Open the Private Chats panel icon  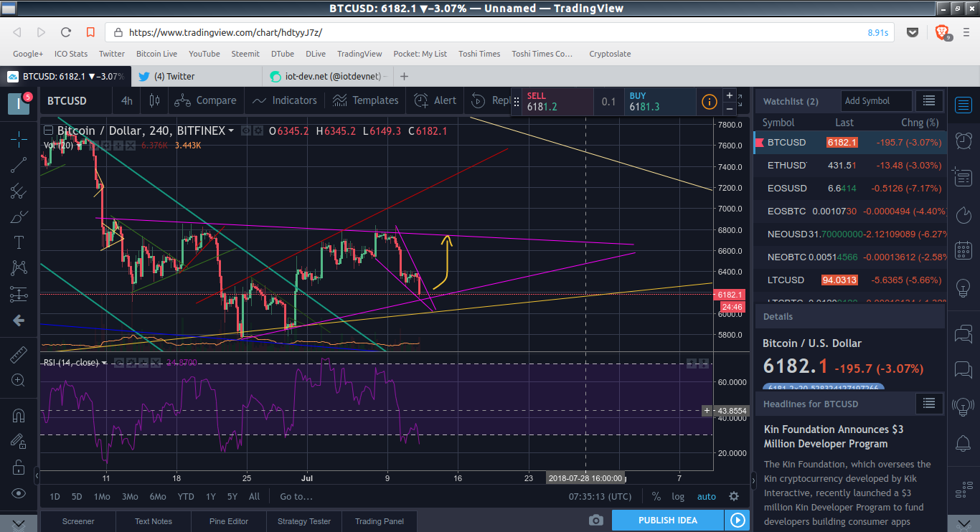point(963,369)
